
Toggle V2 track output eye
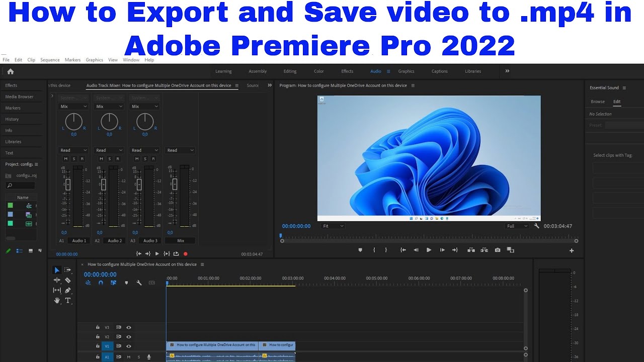(129, 337)
